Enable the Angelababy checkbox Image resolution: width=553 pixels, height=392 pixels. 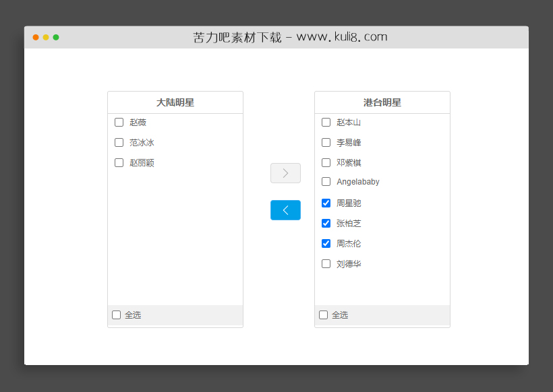(x=326, y=181)
